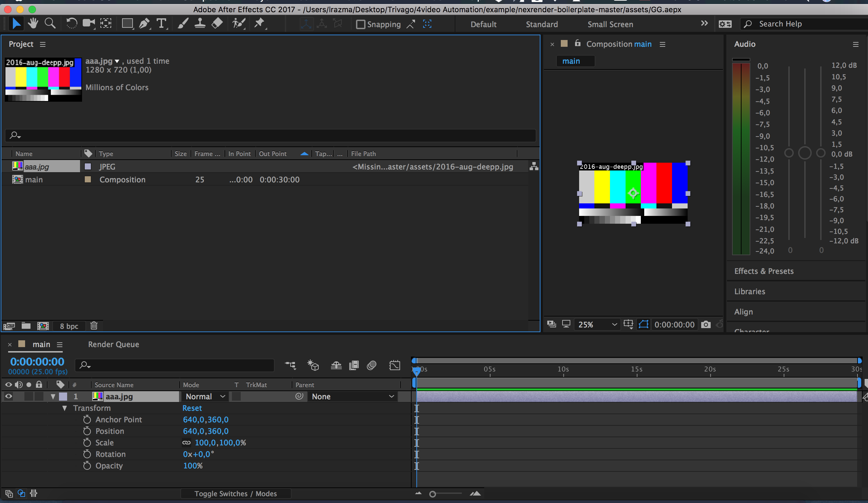Open the Normal blend mode dropdown
The image size is (868, 503).
204,396
